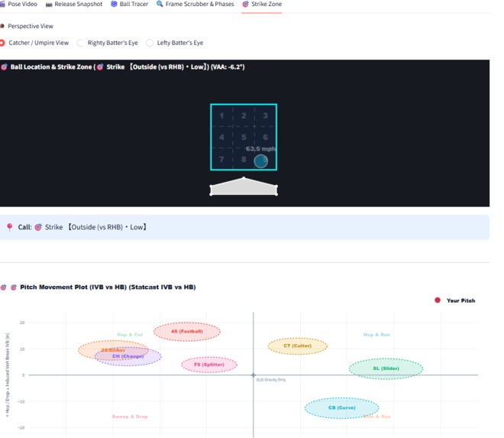The image size is (504, 438).
Task: Click strike zone cell 3
Action: pyautogui.click(x=265, y=115)
